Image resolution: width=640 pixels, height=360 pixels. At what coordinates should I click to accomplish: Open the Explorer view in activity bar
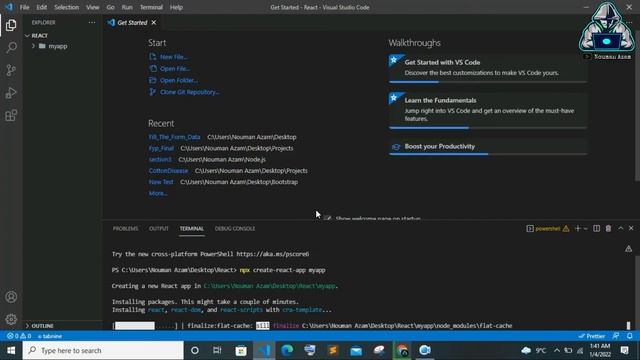[11, 25]
